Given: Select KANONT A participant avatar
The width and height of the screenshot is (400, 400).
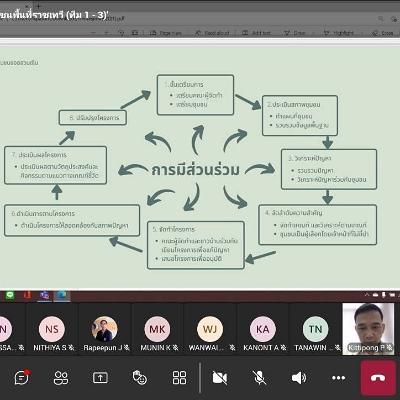Looking at the screenshot, I should coord(263,329).
